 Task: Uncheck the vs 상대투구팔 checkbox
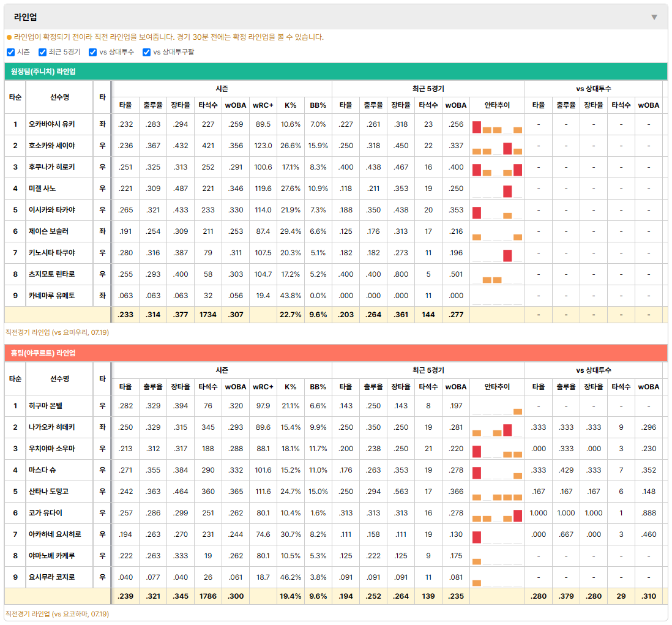(146, 52)
